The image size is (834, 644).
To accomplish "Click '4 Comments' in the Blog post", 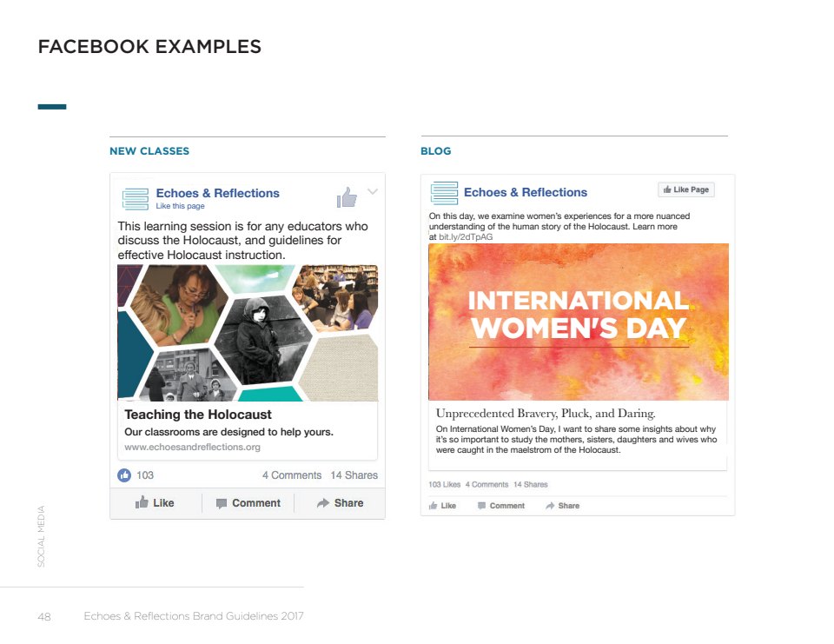I will [x=486, y=484].
